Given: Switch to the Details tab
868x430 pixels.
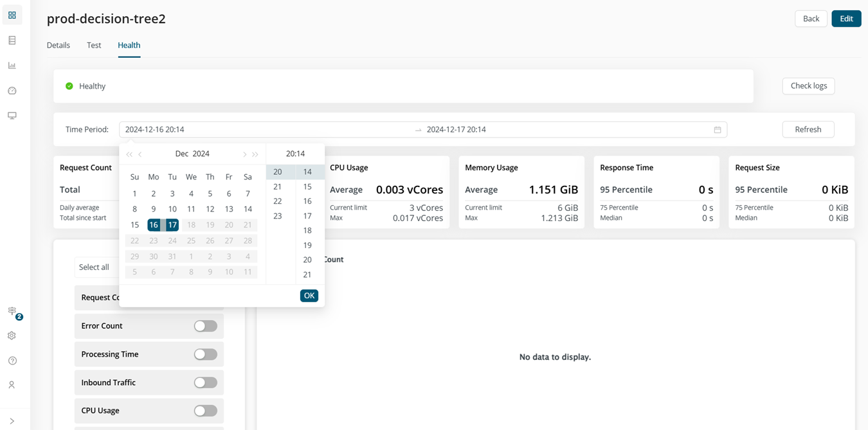Looking at the screenshot, I should 59,45.
